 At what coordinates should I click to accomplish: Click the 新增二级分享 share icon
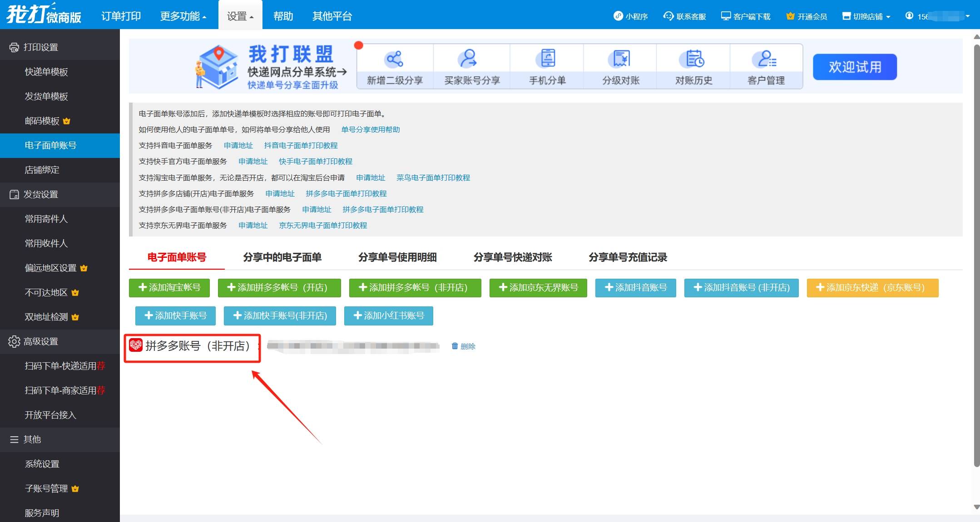(x=394, y=59)
